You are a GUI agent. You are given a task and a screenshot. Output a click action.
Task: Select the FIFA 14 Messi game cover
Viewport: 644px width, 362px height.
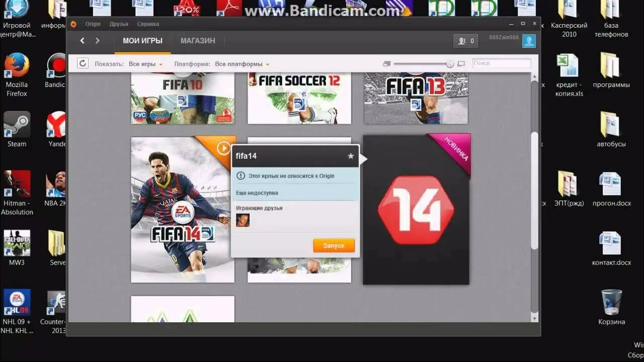182,209
